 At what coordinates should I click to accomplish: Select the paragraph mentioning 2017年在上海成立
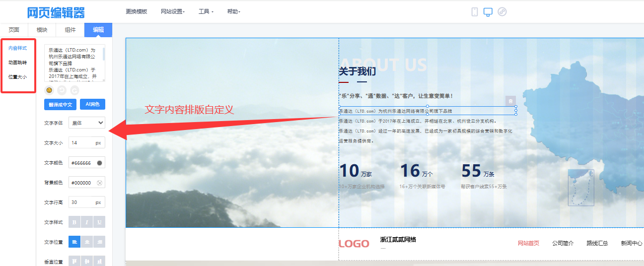pyautogui.click(x=418, y=121)
